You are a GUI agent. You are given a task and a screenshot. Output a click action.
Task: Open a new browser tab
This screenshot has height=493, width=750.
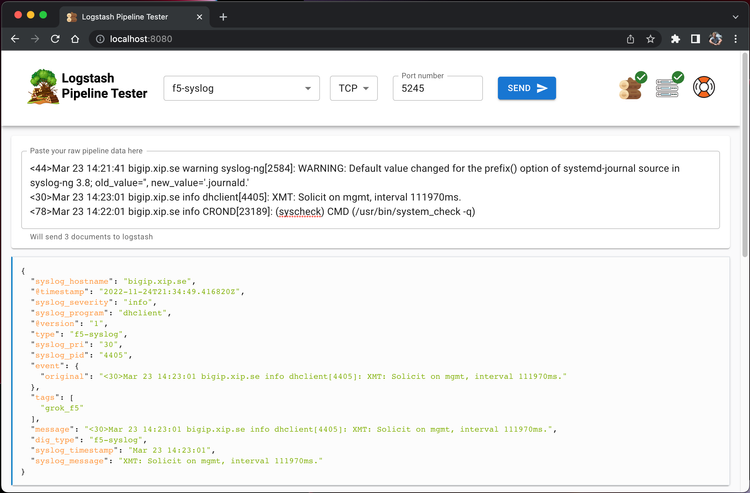tap(223, 17)
